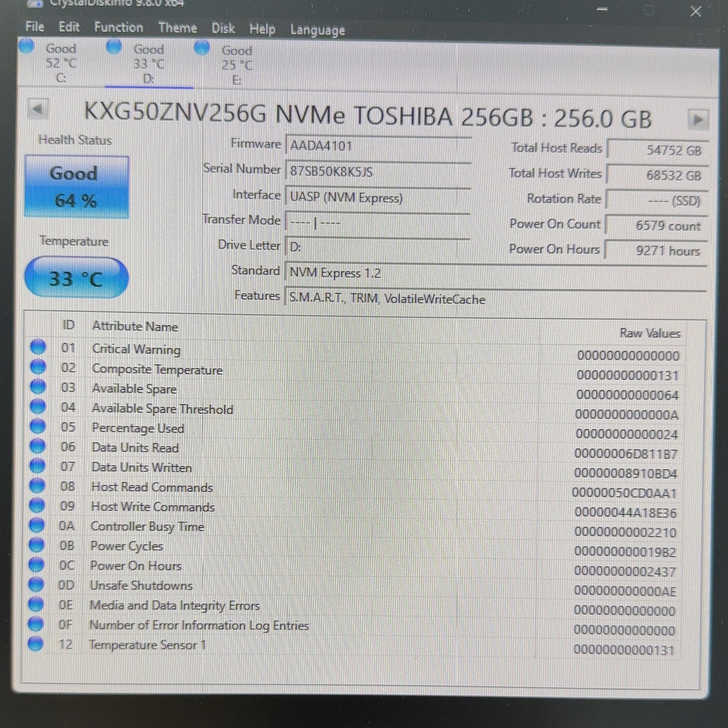Select status orb for drive C:
This screenshot has width=728, height=728.
pos(27,46)
